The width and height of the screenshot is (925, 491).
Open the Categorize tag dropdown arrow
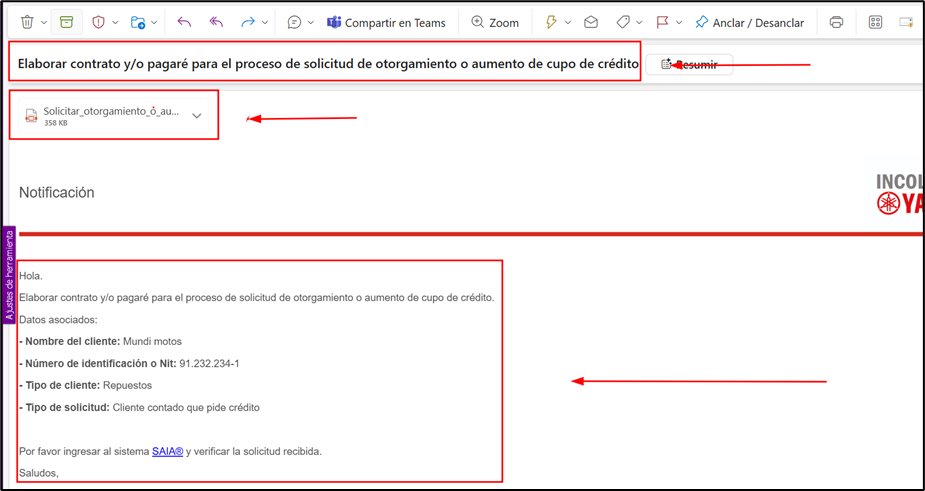click(639, 22)
